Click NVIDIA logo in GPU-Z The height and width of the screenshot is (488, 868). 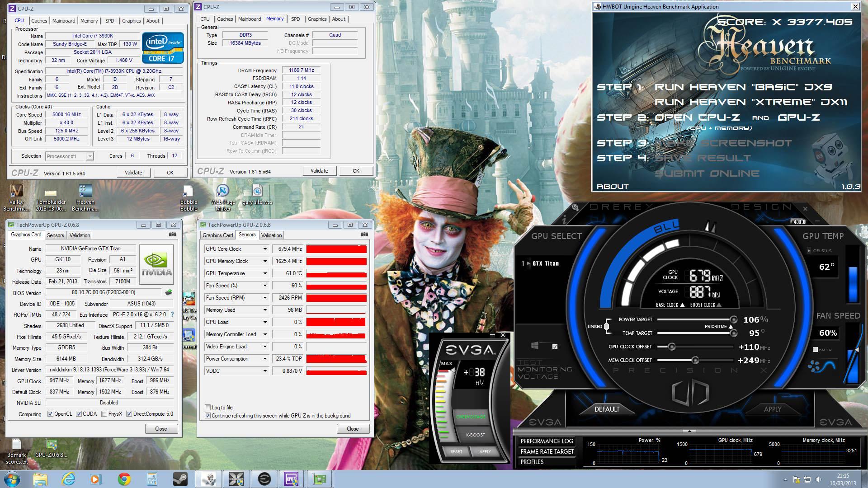[x=156, y=265]
